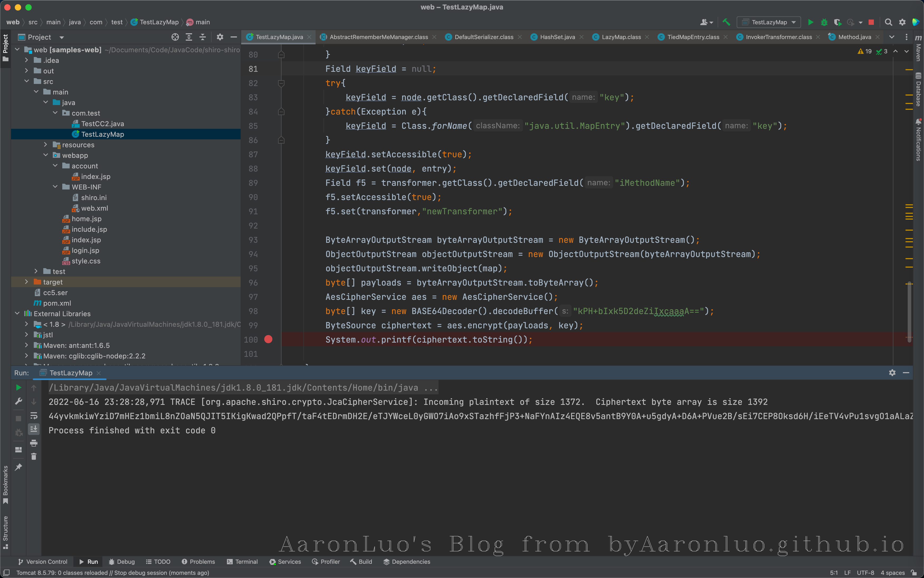Click the editor vertical scrollbar thumb
Viewport: 924px width, 578px height.
tap(909, 311)
